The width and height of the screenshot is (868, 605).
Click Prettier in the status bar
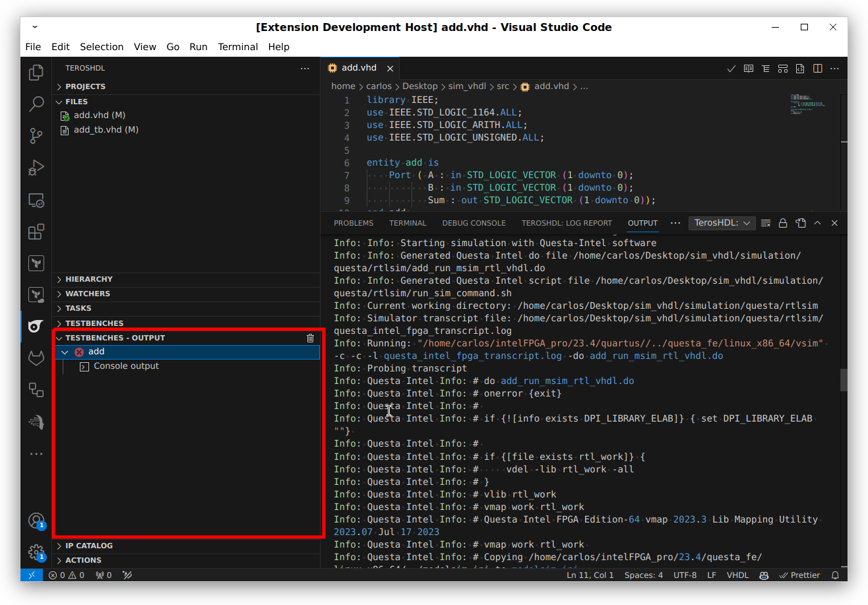click(799, 575)
